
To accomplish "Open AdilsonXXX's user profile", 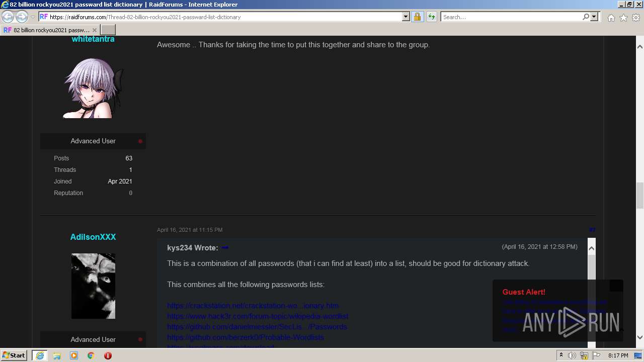I will (93, 237).
